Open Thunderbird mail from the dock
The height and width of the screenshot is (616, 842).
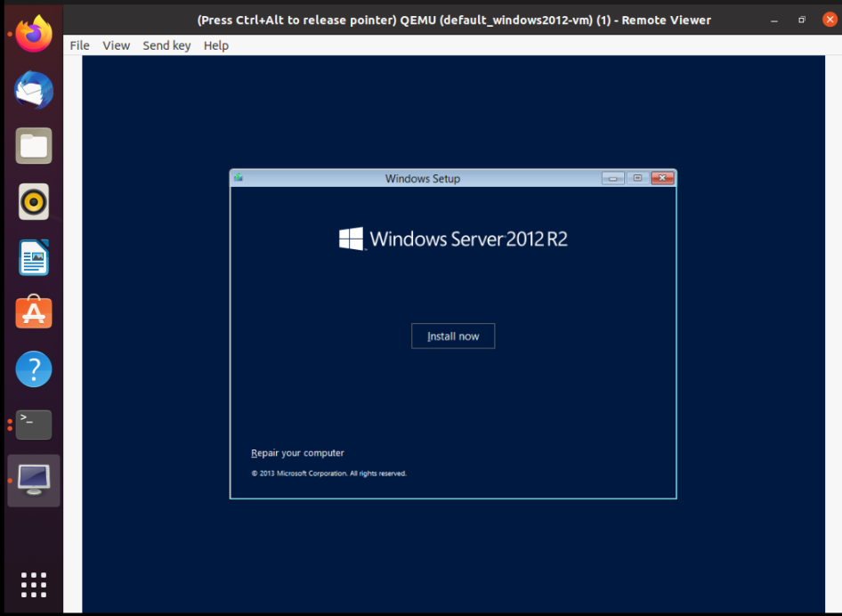[x=34, y=90]
